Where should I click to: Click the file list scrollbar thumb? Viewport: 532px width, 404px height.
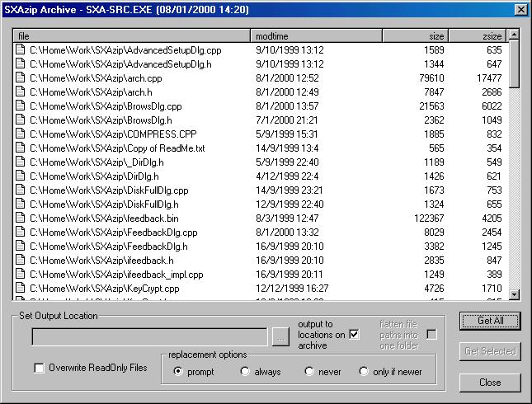click(515, 63)
